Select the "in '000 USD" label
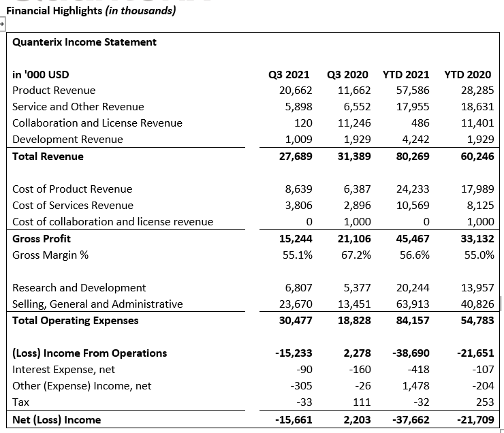504x433 pixels. 40,74
